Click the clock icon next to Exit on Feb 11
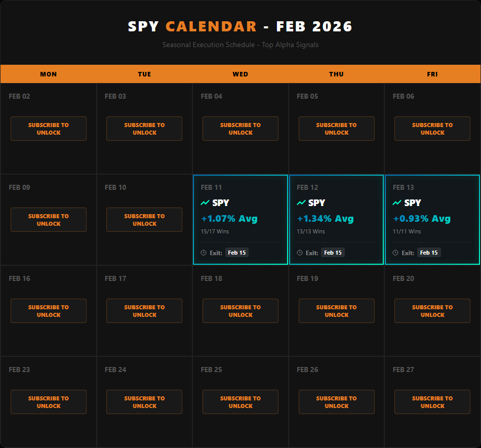The image size is (481, 448). [x=203, y=252]
